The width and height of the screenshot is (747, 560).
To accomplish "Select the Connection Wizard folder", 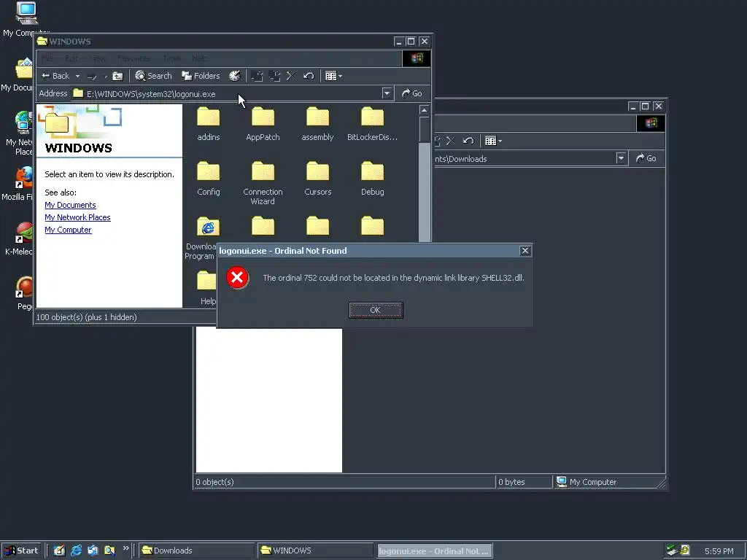I will (x=263, y=183).
